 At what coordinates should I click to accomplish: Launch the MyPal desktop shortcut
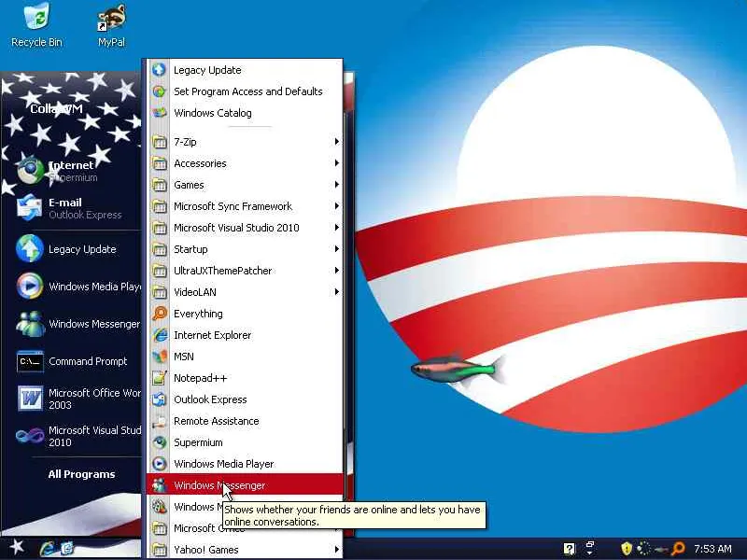pyautogui.click(x=111, y=26)
